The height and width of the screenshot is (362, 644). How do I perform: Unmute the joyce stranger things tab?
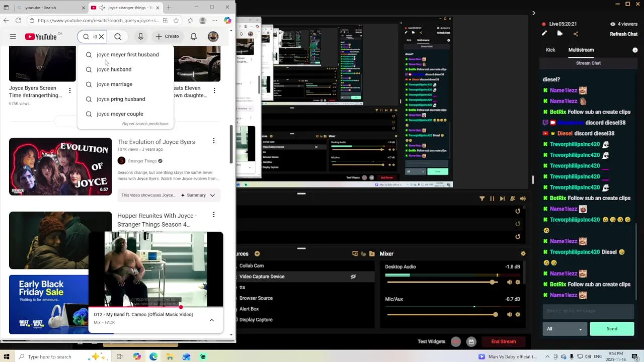pyautogui.click(x=102, y=8)
